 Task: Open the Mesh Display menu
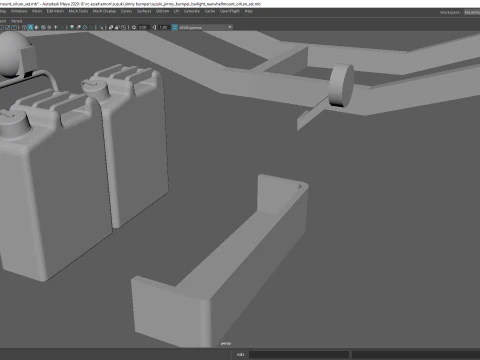coord(104,11)
